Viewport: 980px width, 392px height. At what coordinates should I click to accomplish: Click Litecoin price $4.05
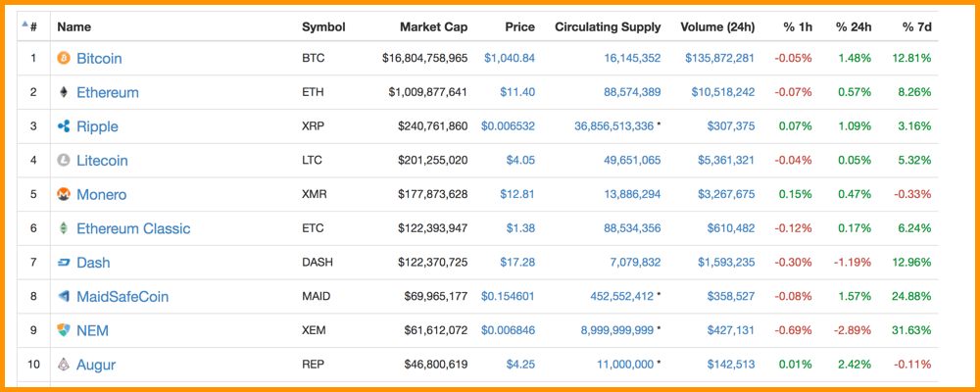tap(520, 161)
